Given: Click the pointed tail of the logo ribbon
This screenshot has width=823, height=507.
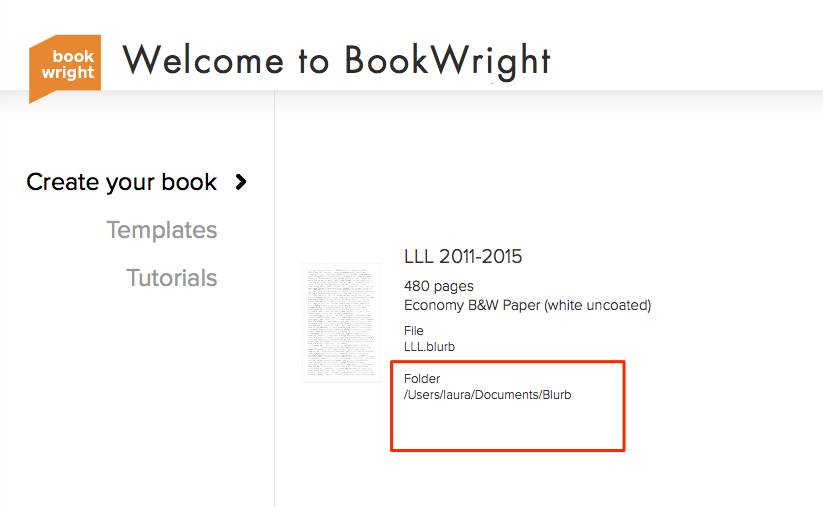Looking at the screenshot, I should [38, 97].
